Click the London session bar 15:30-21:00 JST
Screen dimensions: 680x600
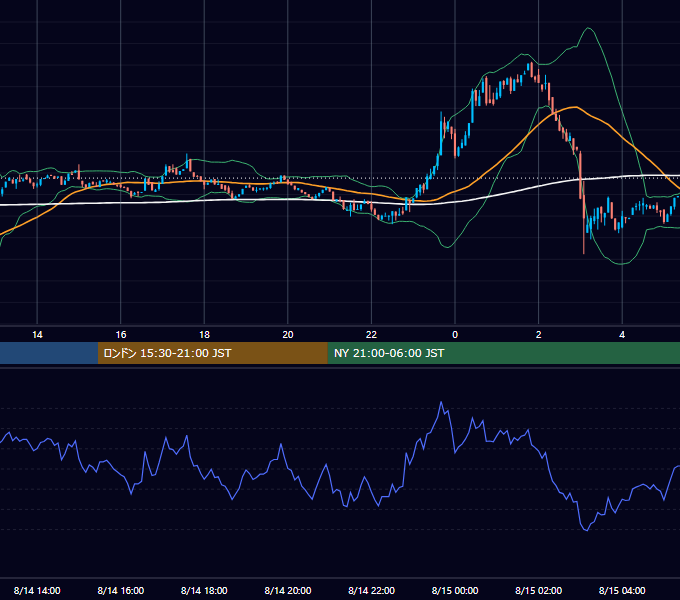coord(212,353)
